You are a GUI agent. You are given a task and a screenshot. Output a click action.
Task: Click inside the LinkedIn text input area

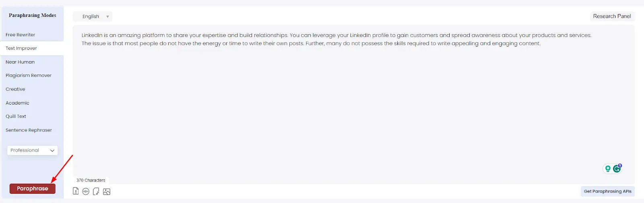353,105
